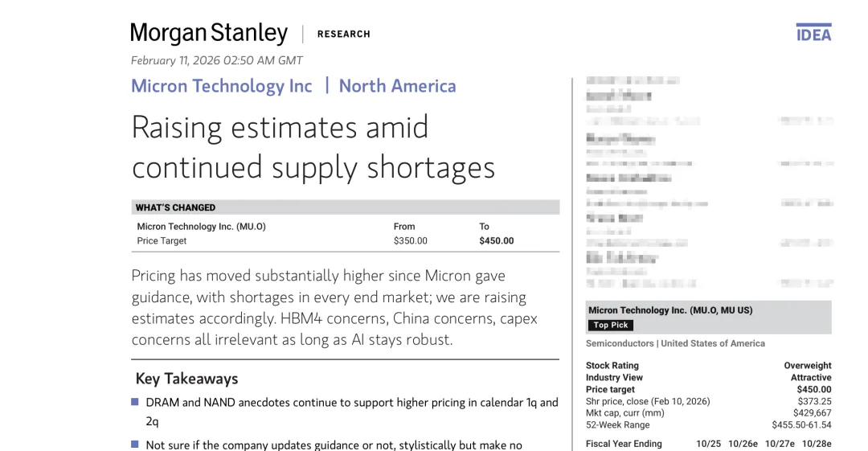
Task: Click the publication date February 11, 2026
Action: (216, 60)
